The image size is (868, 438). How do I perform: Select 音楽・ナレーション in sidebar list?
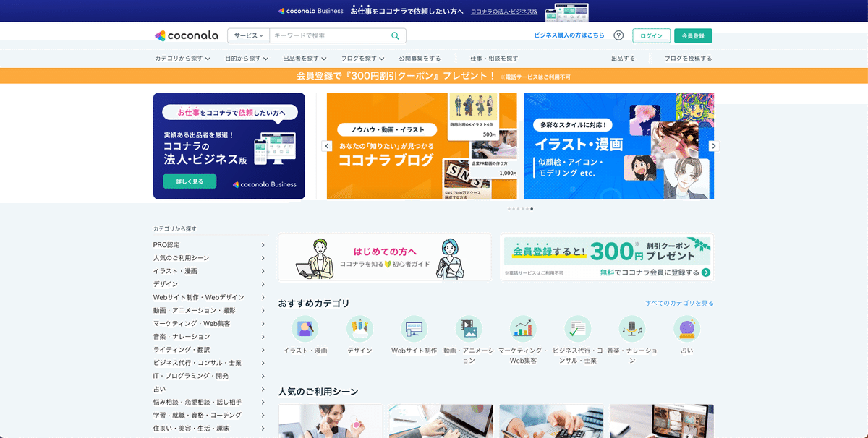(x=182, y=337)
